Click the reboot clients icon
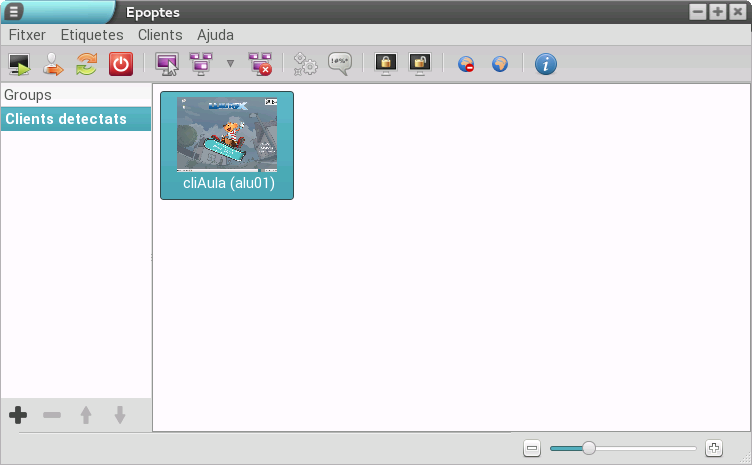Image resolution: width=752 pixels, height=465 pixels. tap(87, 64)
